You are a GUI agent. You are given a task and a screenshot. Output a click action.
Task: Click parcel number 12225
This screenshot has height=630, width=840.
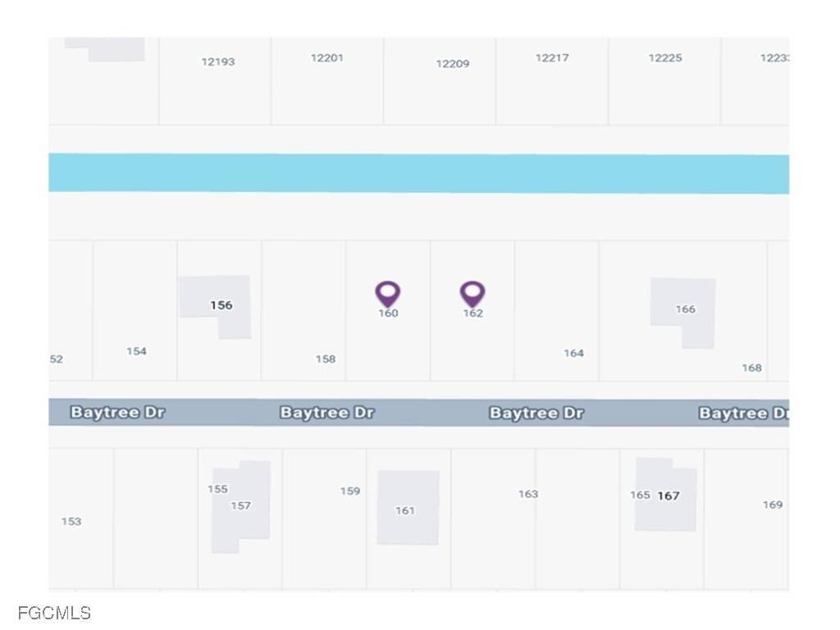665,58
